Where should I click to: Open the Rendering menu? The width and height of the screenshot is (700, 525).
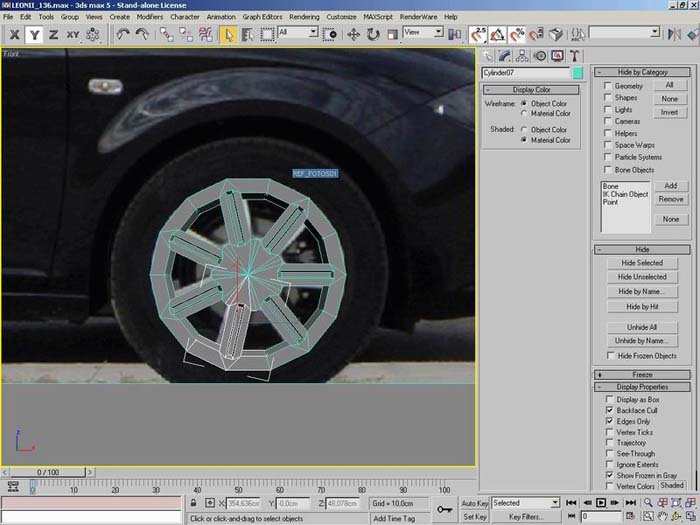click(x=303, y=17)
